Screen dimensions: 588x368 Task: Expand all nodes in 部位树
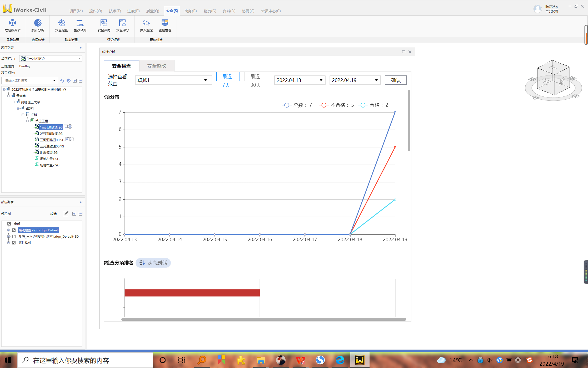pyautogui.click(x=74, y=214)
